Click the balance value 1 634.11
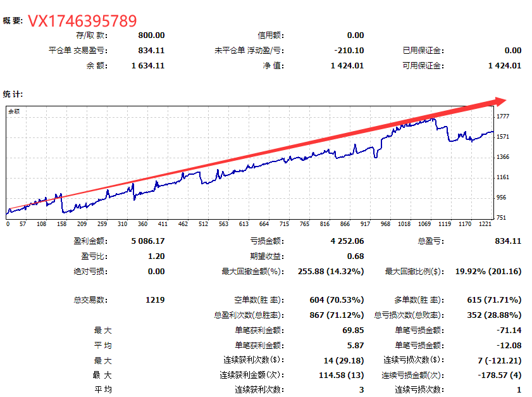 click(x=148, y=66)
